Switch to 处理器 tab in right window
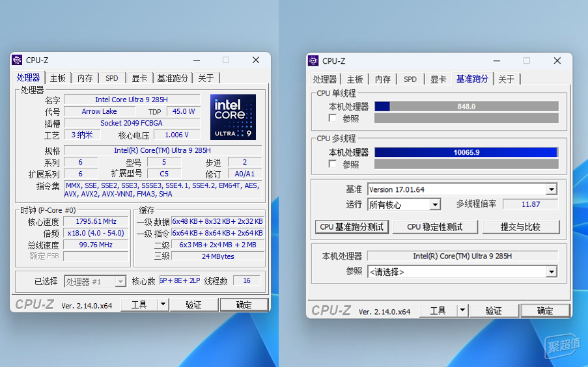 pyautogui.click(x=325, y=79)
